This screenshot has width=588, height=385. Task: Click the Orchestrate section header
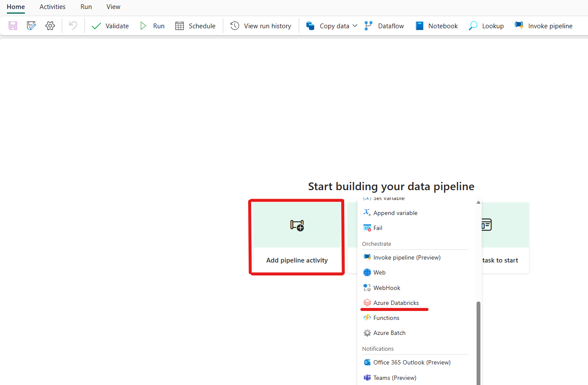coord(377,244)
